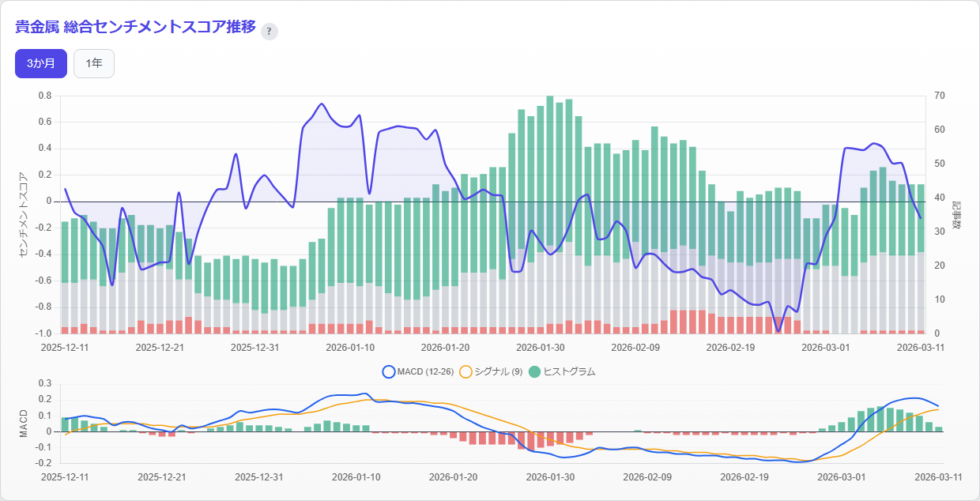The image size is (980, 501).
Task: Click the -0.2 MACD axis value
Action: pyautogui.click(x=43, y=464)
